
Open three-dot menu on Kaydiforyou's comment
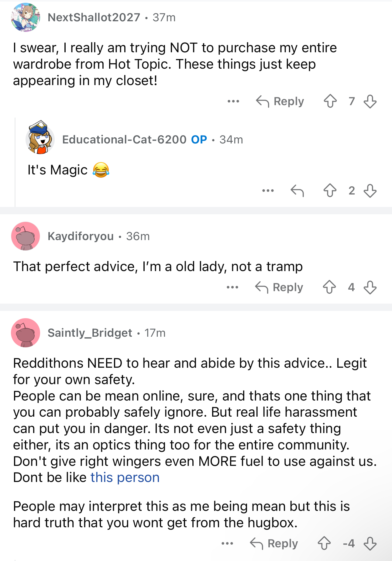(232, 287)
